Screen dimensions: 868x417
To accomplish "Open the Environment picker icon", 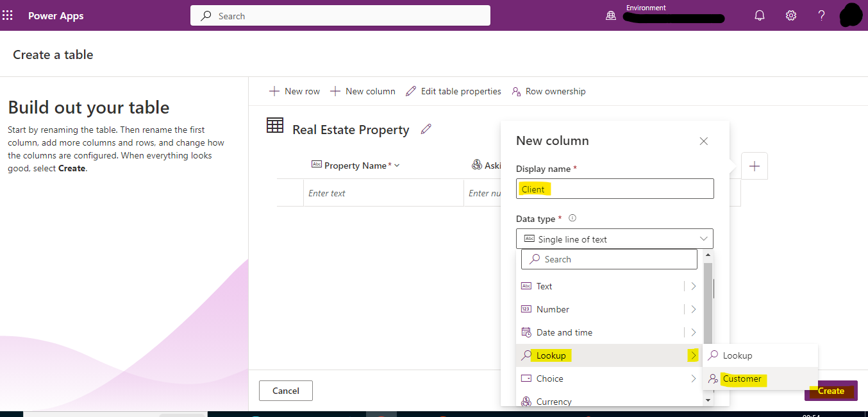I will 611,16.
